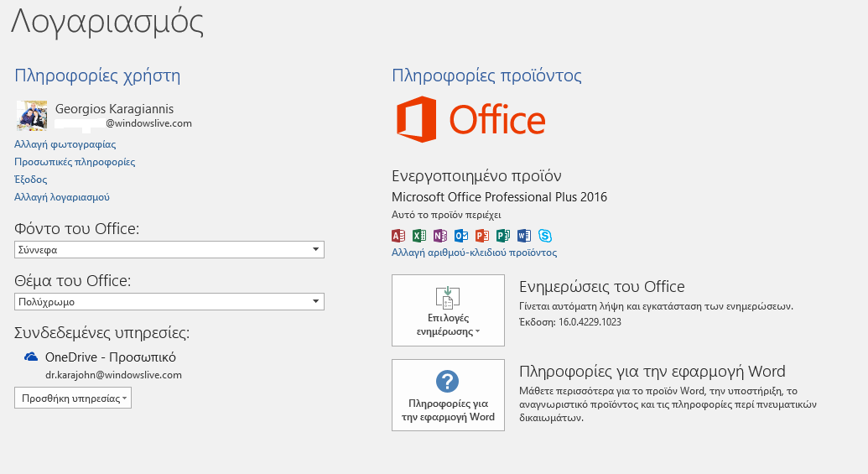Click the PowerPoint app icon
Image resolution: width=868 pixels, height=474 pixels.
[x=482, y=236]
